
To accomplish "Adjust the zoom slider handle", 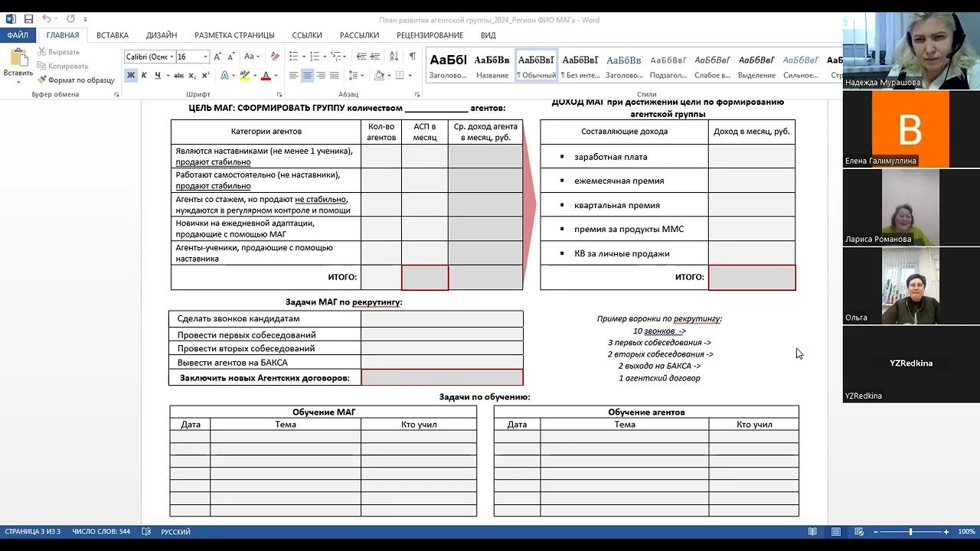I will [x=910, y=532].
